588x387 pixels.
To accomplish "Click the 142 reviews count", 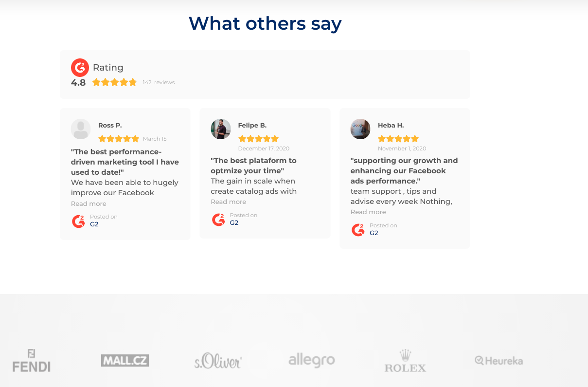I will (159, 83).
